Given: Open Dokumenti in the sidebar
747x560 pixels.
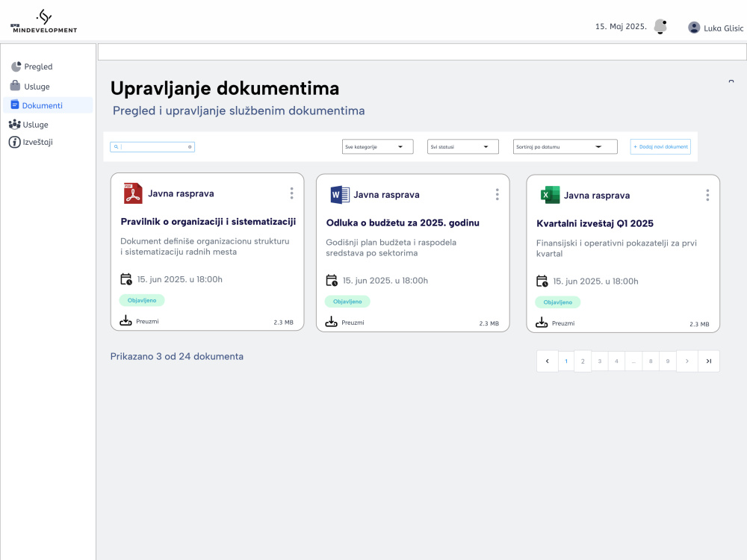Looking at the screenshot, I should (x=48, y=105).
